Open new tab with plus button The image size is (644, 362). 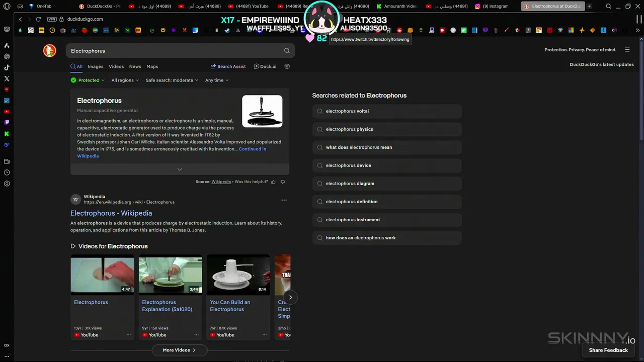[x=589, y=7]
